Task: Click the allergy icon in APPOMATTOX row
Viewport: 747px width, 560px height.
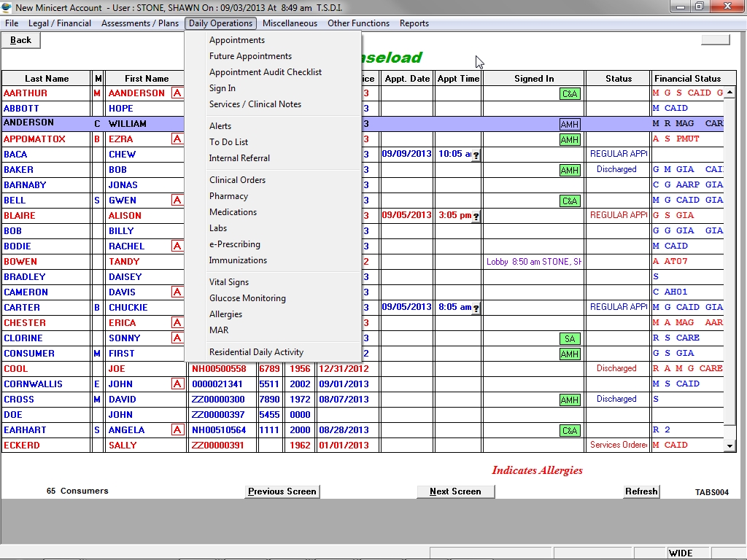Action: click(177, 139)
